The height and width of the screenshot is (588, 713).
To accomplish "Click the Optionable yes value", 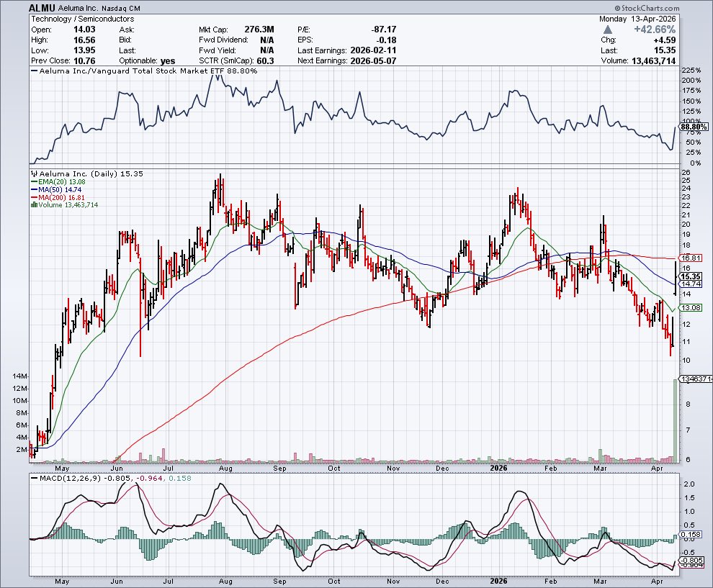I will pyautogui.click(x=167, y=61).
